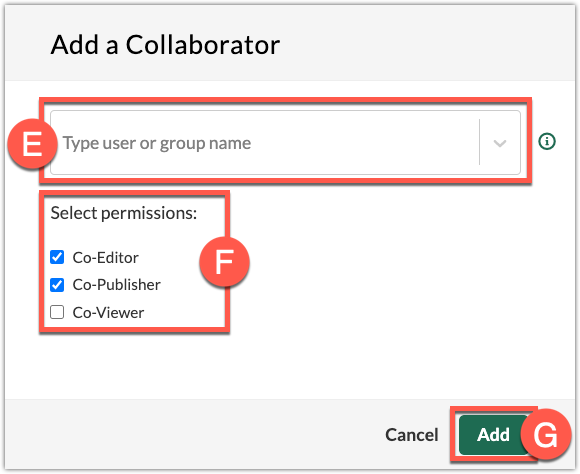Click the red G callout marker
This screenshot has height=474, width=580.
pos(546,434)
